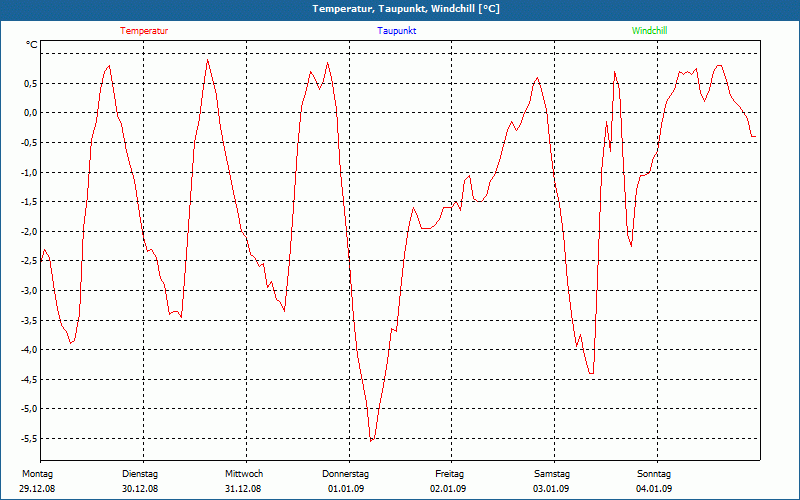Select the -4,0 y-axis value

tap(29, 350)
